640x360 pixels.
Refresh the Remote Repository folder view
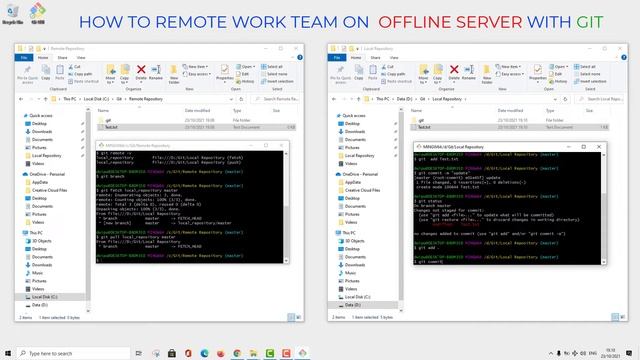pyautogui.click(x=241, y=99)
